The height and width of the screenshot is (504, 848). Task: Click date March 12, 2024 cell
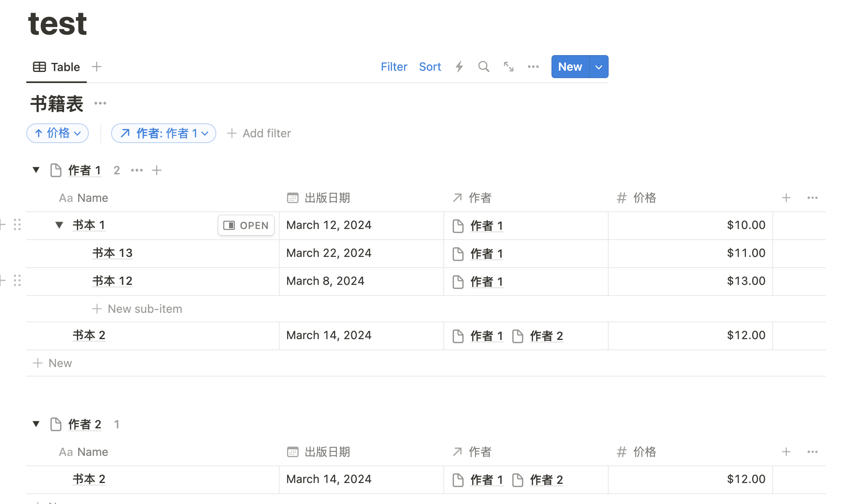[x=361, y=225]
